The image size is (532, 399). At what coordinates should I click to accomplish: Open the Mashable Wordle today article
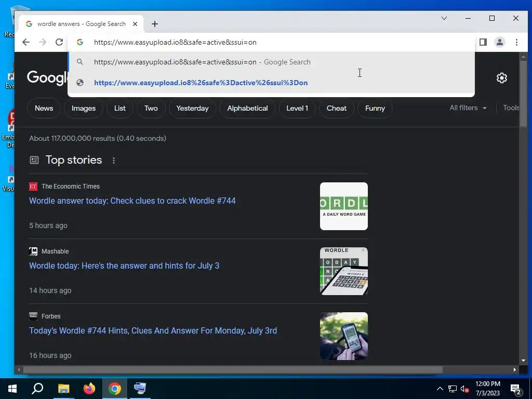click(x=124, y=265)
